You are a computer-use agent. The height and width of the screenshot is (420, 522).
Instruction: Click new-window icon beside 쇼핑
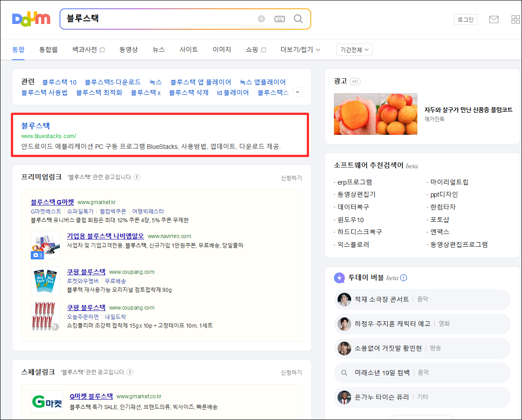coord(263,50)
